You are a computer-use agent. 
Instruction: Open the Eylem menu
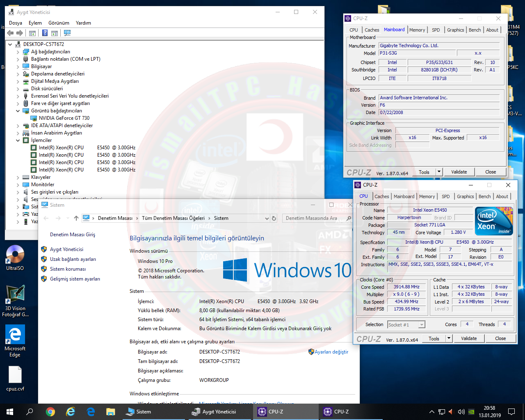(x=35, y=23)
